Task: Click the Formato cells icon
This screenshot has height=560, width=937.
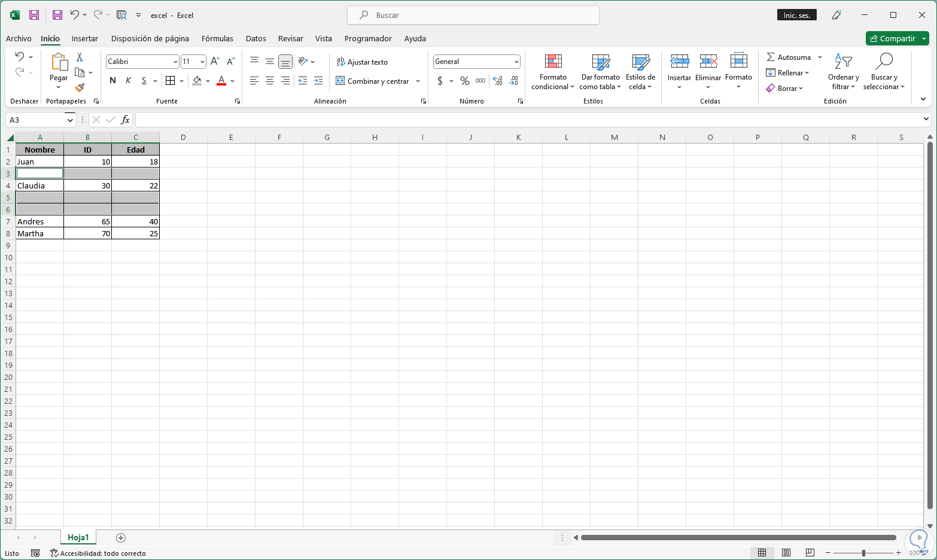Action: (x=739, y=61)
